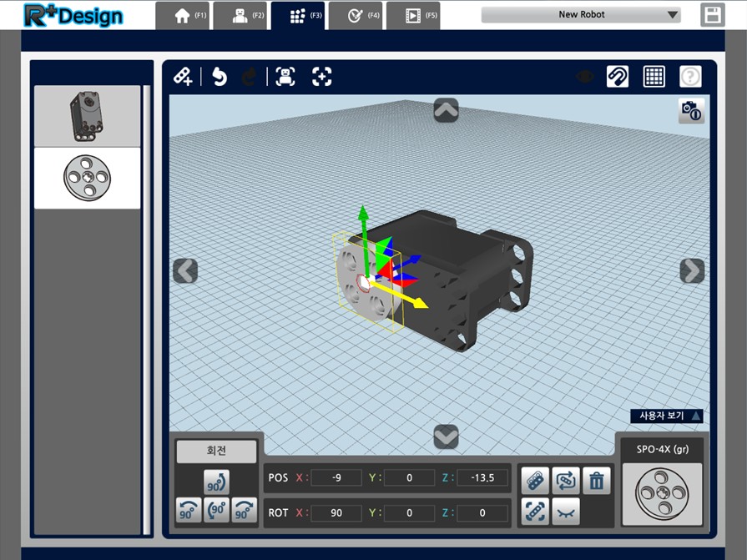The width and height of the screenshot is (747, 560).
Task: Click the SPO-4X (gr) part preview
Action: 662,494
